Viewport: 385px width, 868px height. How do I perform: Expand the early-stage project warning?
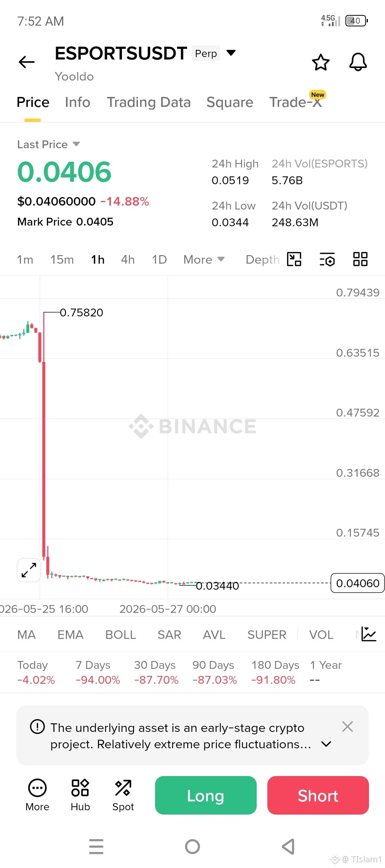(x=326, y=744)
